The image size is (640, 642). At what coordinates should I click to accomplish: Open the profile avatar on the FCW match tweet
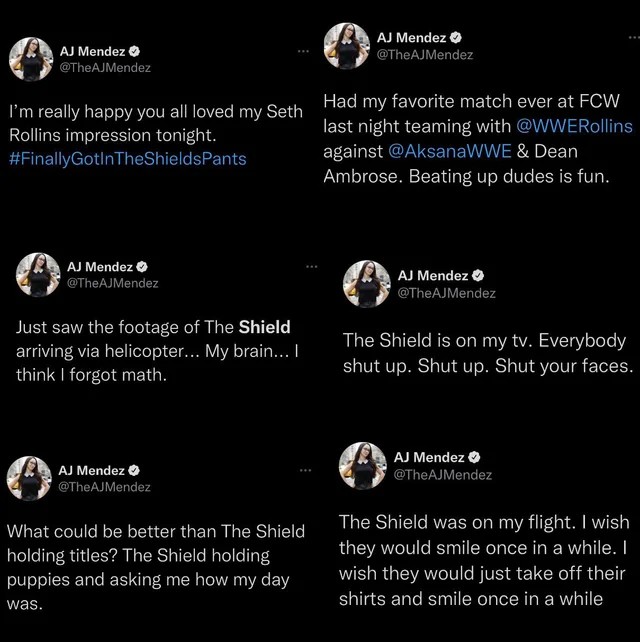(x=346, y=47)
